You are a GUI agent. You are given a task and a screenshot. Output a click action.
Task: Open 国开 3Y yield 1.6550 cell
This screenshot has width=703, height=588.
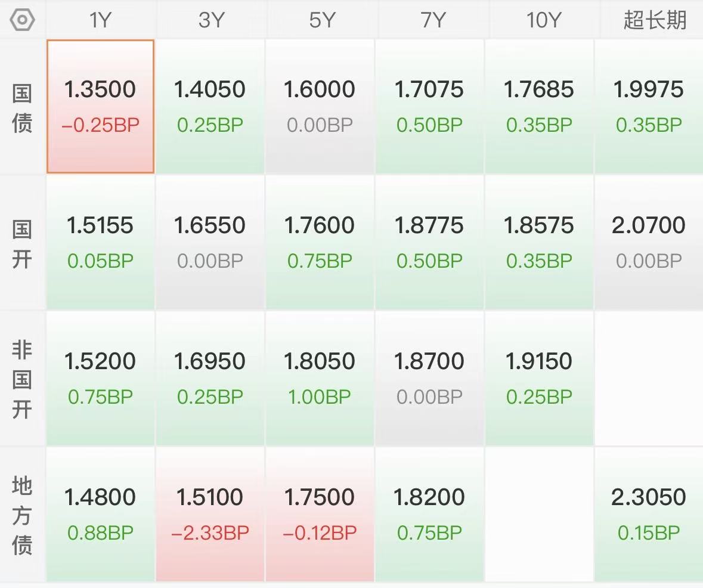click(210, 242)
